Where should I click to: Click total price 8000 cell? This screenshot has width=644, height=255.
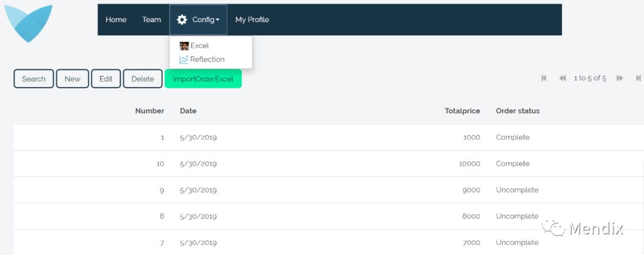pos(471,216)
